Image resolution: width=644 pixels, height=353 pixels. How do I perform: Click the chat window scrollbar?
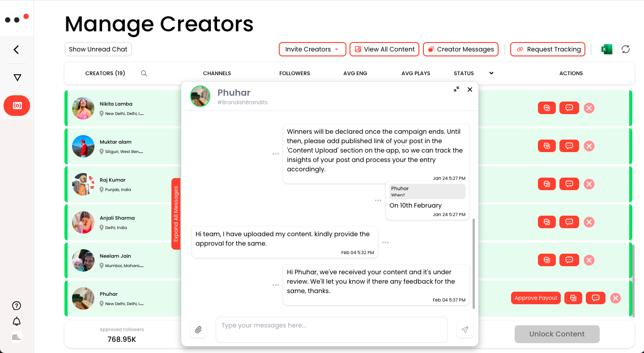[474, 263]
